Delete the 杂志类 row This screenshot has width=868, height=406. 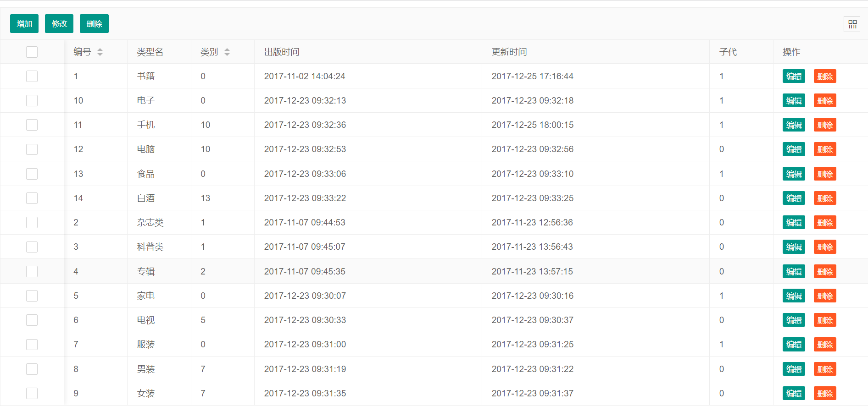point(825,222)
